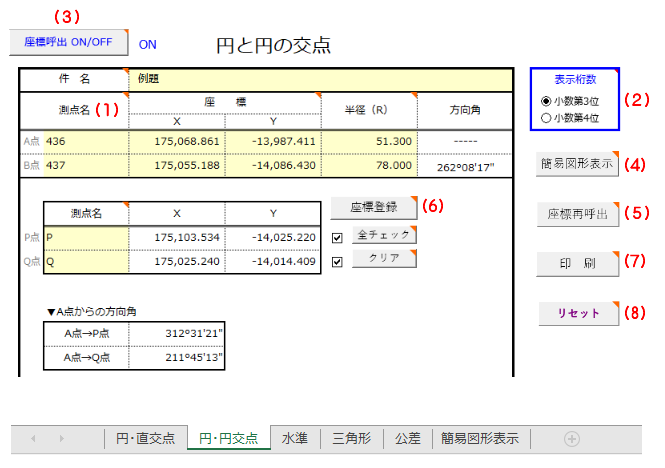Click the クリア button

click(x=384, y=259)
